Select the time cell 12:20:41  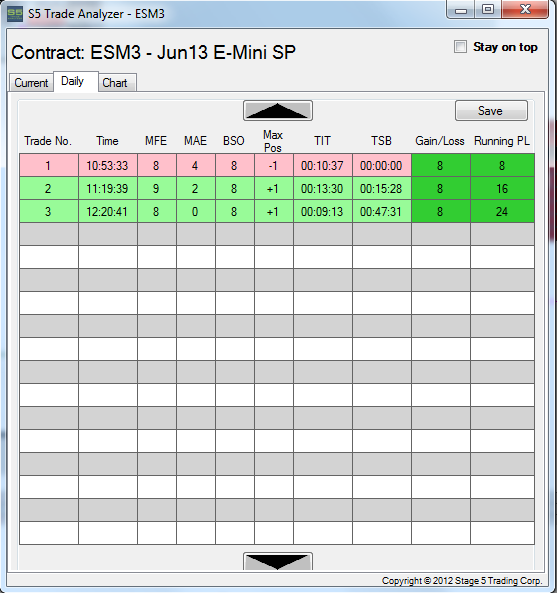[108, 211]
